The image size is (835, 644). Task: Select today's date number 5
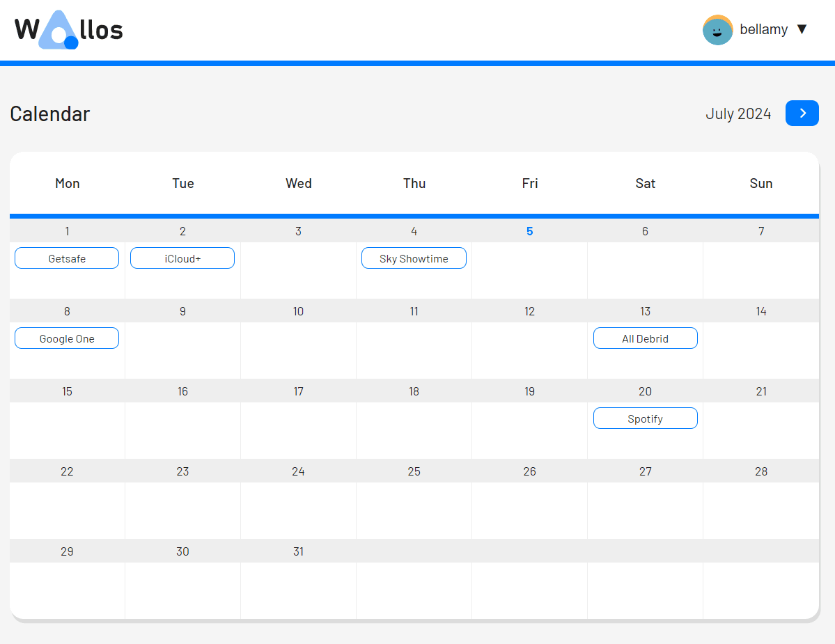pyautogui.click(x=529, y=231)
